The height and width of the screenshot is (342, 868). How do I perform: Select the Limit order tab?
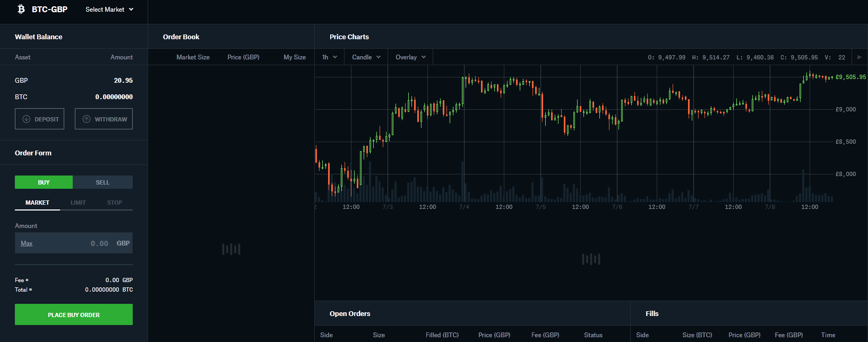pyautogui.click(x=78, y=203)
